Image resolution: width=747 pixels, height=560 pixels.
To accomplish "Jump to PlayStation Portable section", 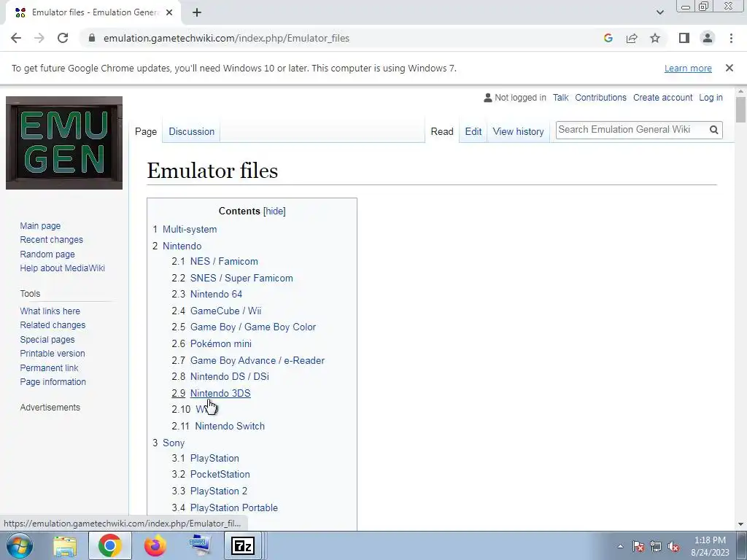I will pyautogui.click(x=234, y=507).
